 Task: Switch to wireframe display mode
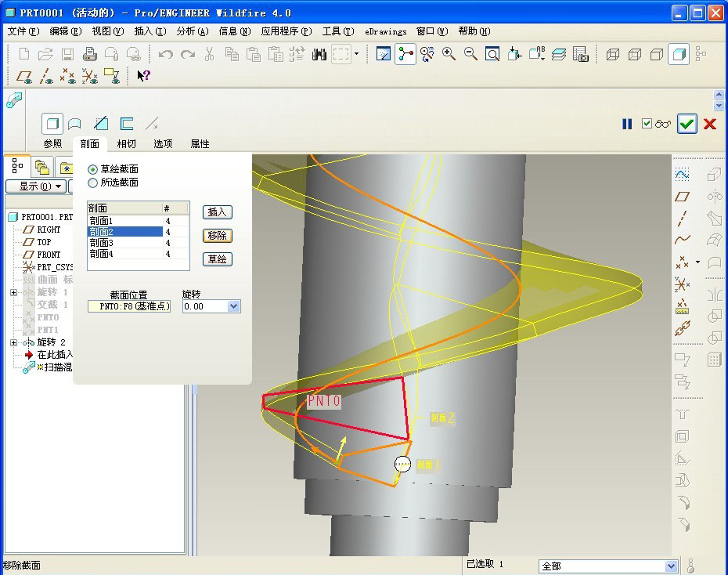(613, 54)
